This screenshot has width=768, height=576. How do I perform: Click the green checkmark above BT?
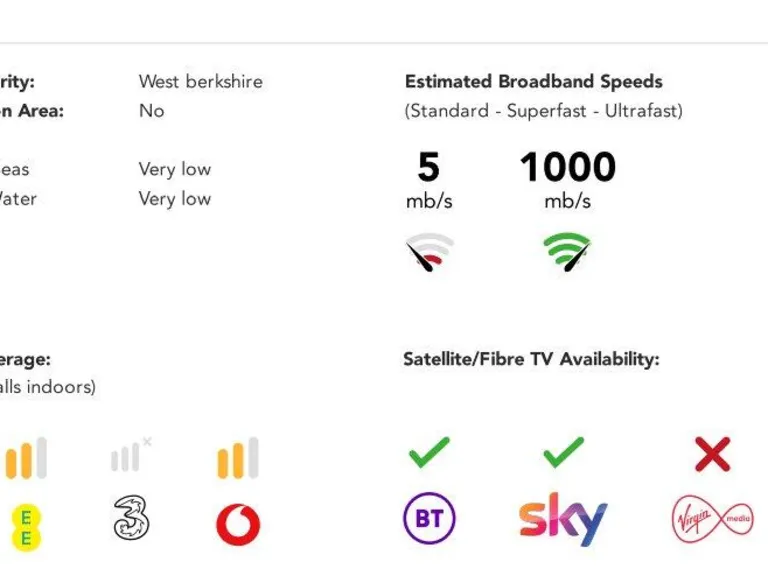pyautogui.click(x=429, y=455)
